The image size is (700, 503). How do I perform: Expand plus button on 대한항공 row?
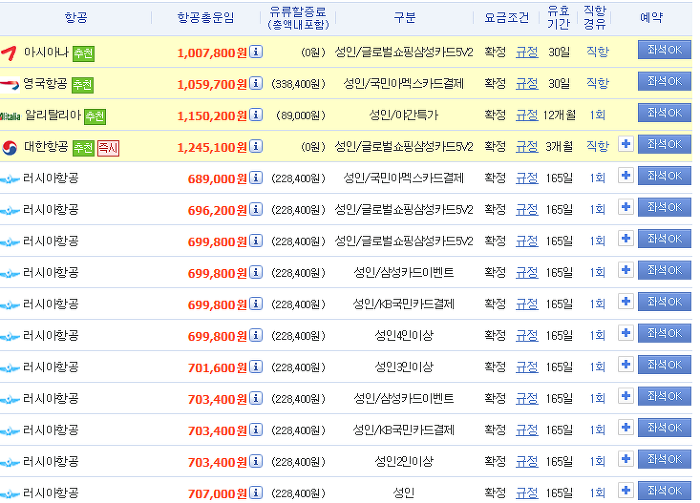[626, 144]
